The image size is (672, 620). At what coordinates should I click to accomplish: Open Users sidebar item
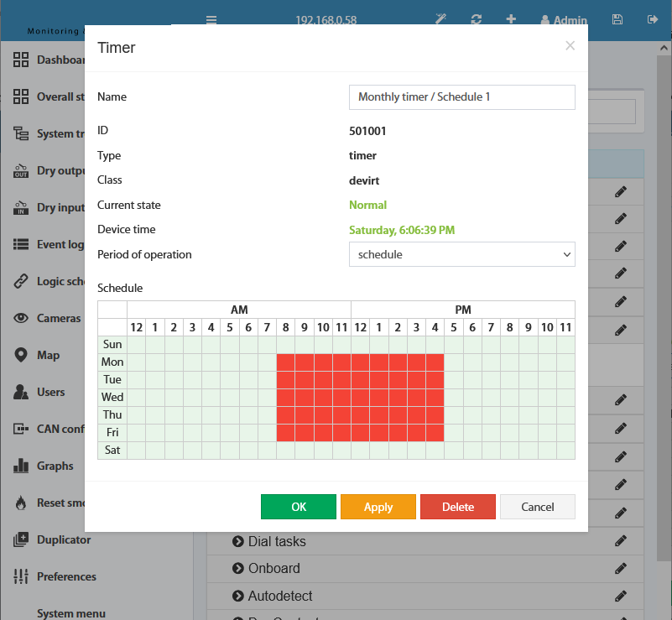tap(39, 392)
